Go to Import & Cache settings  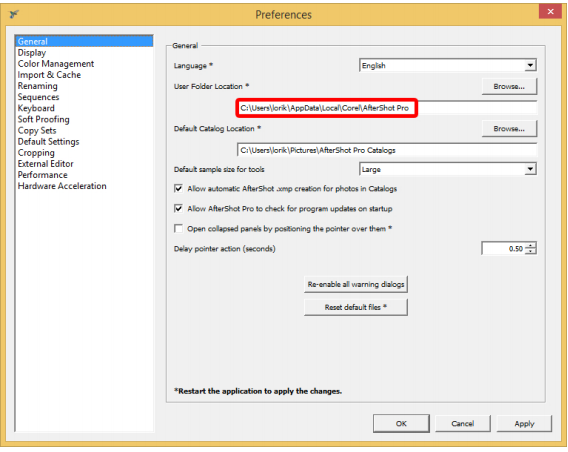tap(49, 75)
